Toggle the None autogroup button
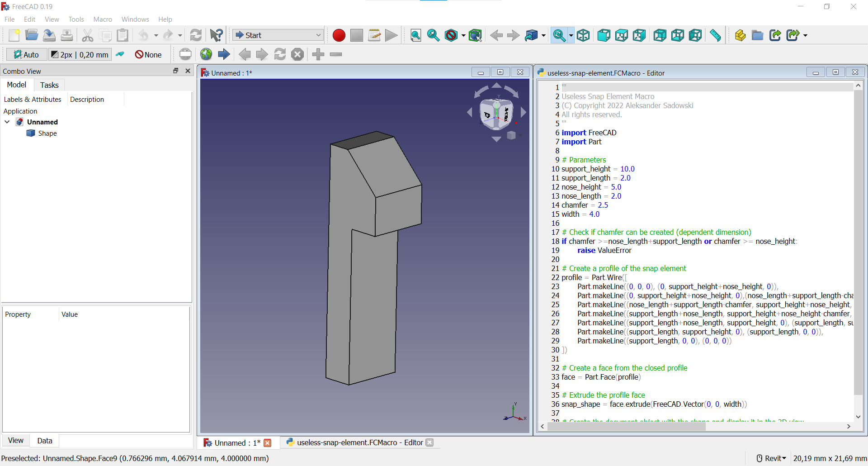The height and width of the screenshot is (466, 868). click(x=148, y=55)
